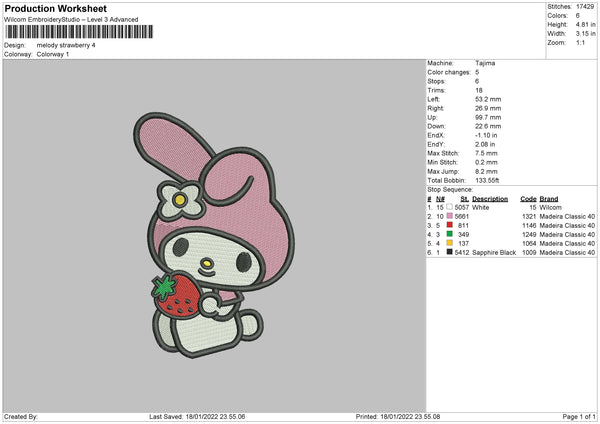
Task: Click the Max Jump value '8.2 mm'
Action: coord(486,171)
